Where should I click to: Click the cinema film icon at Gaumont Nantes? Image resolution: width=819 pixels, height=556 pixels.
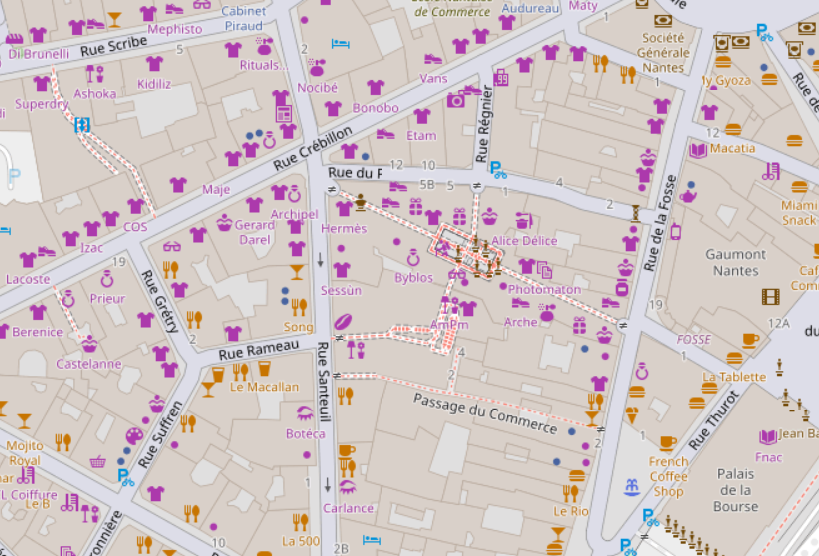pos(770,297)
